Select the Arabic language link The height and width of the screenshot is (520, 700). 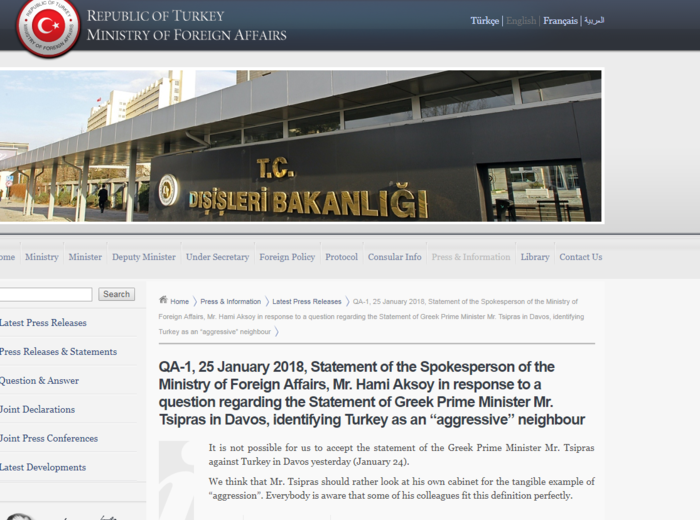point(594,21)
